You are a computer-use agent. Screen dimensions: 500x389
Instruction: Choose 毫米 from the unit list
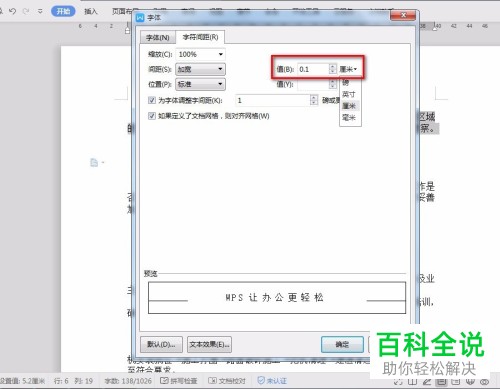[349, 118]
